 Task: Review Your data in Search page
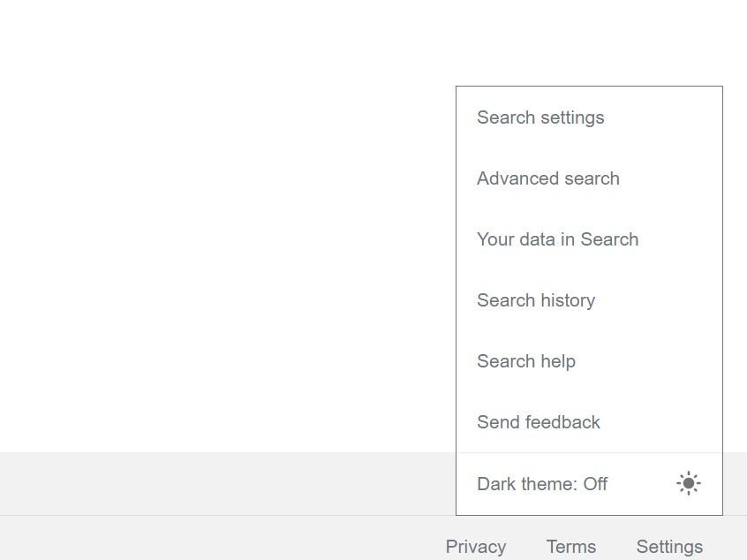pos(557,239)
